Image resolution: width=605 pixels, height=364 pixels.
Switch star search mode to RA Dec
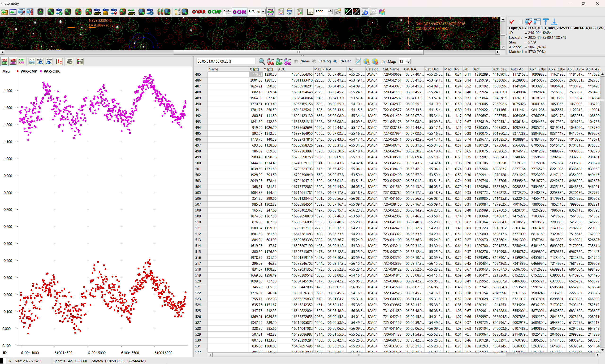tap(335, 61)
